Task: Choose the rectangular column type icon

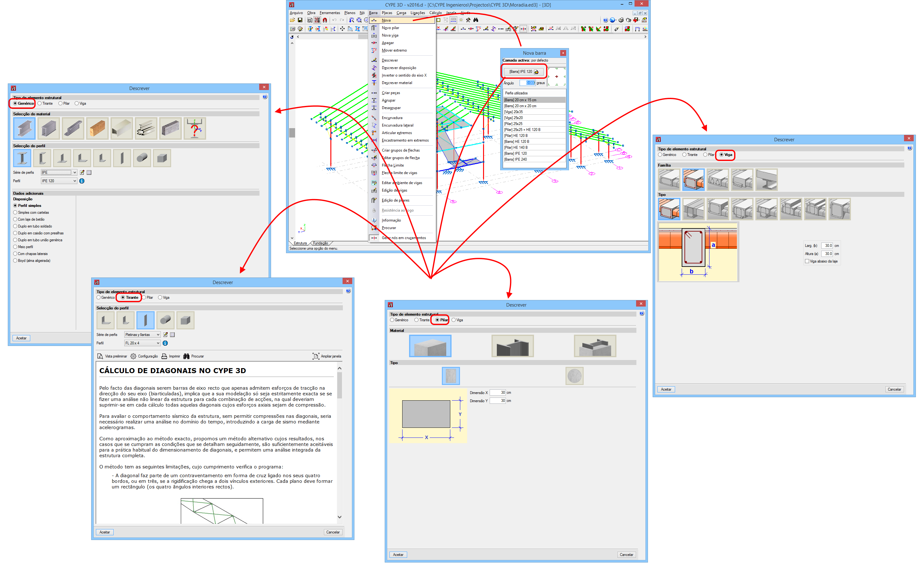Action: (451, 376)
